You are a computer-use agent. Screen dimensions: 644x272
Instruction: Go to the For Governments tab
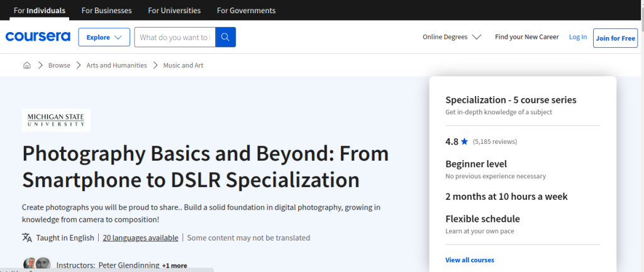click(x=246, y=10)
